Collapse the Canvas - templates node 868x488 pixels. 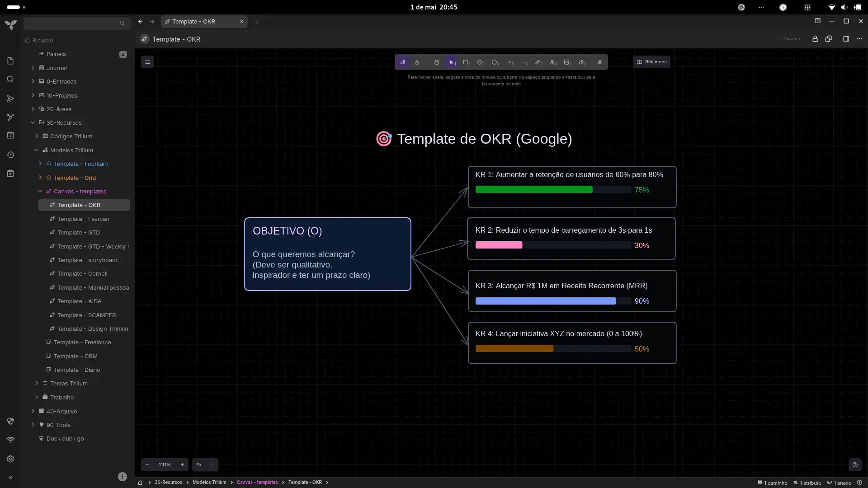pos(40,191)
